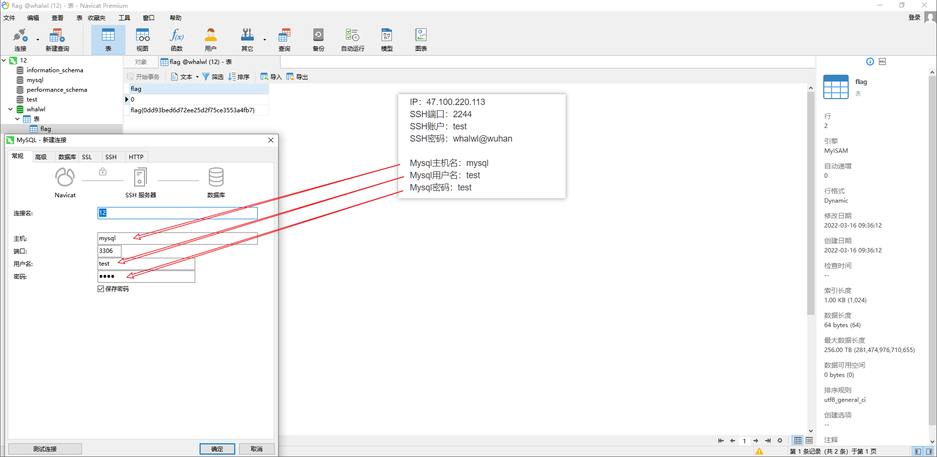Screen dimensions: 937x457
Task: Select the cell containing flag{0dd93bed...}
Action: (x=196, y=110)
